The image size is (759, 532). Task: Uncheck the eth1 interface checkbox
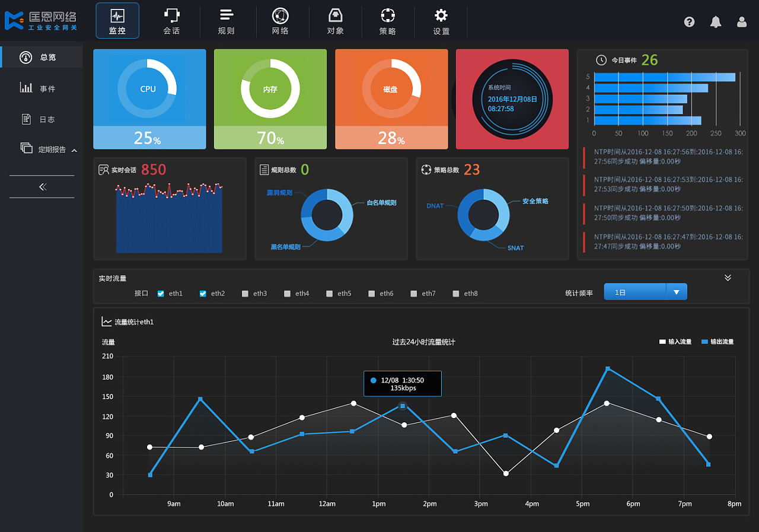(x=161, y=294)
